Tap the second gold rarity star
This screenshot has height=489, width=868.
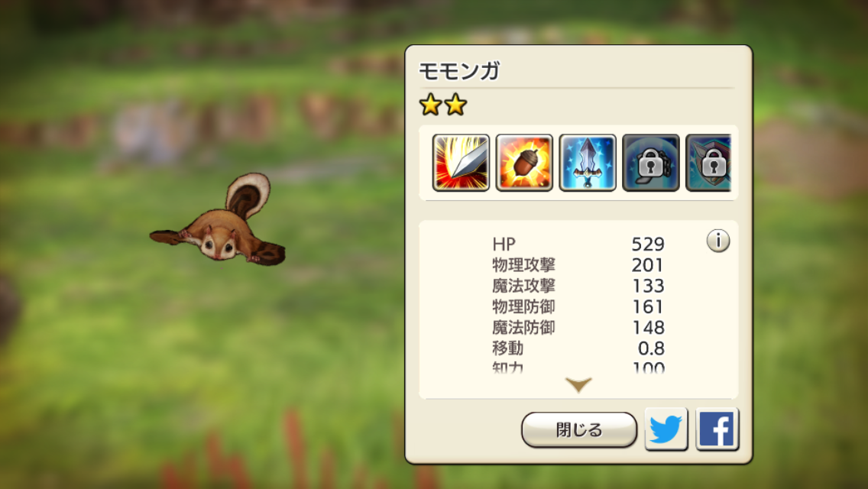[455, 104]
